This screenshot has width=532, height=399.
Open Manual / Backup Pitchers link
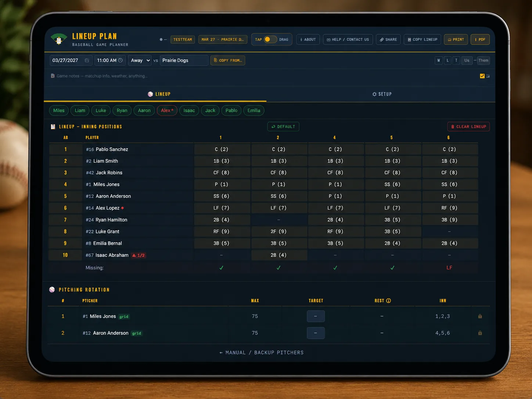[x=262, y=352]
